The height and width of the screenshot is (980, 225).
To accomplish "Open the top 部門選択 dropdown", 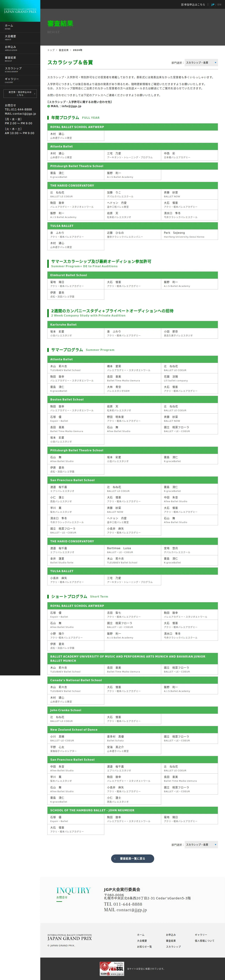I will (201, 63).
